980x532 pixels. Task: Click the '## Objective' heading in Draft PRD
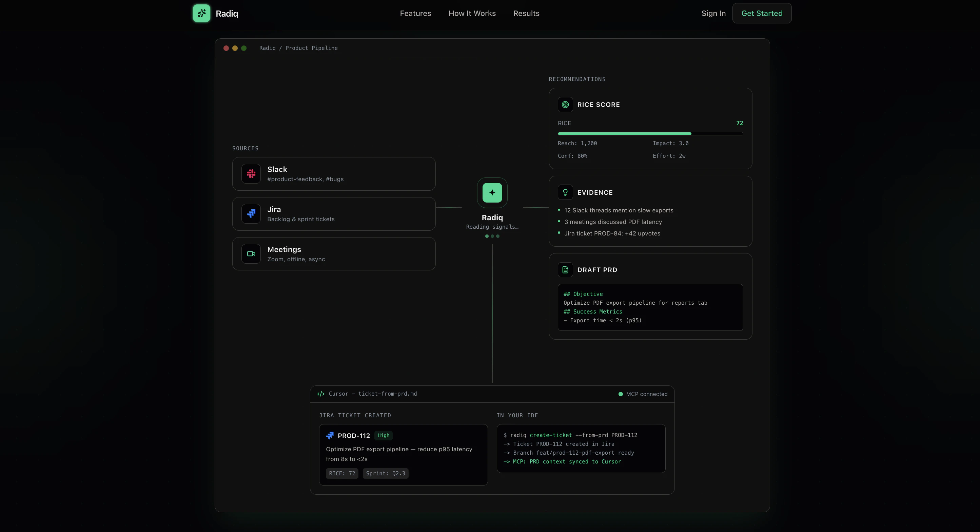coord(583,294)
